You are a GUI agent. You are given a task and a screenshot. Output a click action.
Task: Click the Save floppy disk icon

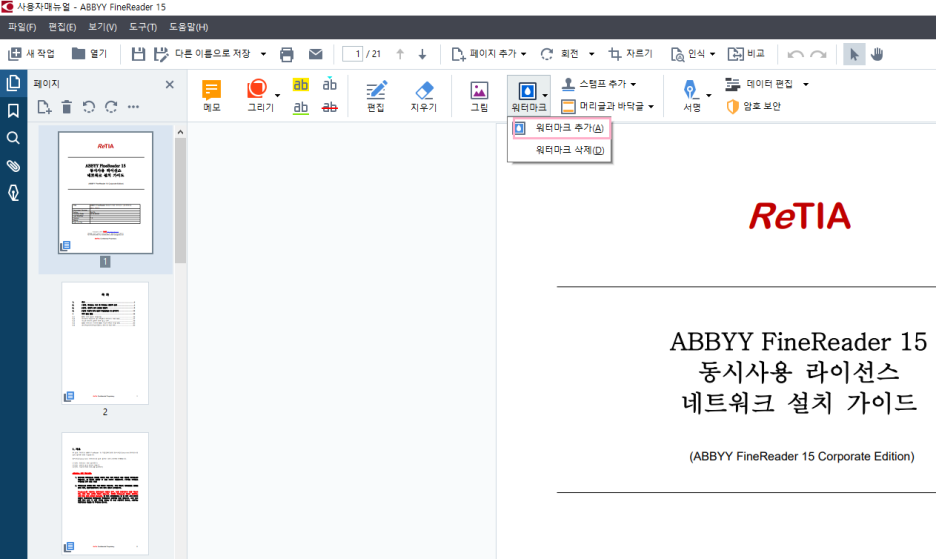tap(138, 54)
